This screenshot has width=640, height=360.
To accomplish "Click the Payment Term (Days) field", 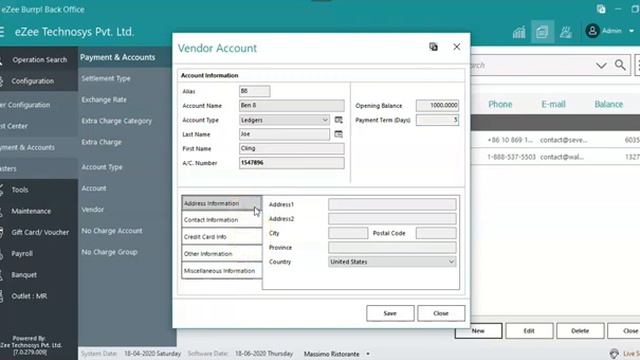I will tap(438, 120).
